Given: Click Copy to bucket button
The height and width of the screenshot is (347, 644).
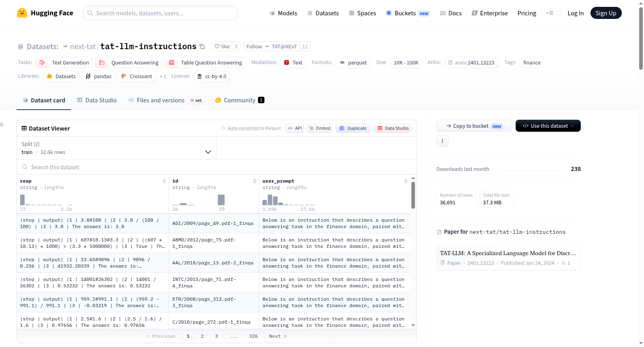Looking at the screenshot, I should click(474, 126).
